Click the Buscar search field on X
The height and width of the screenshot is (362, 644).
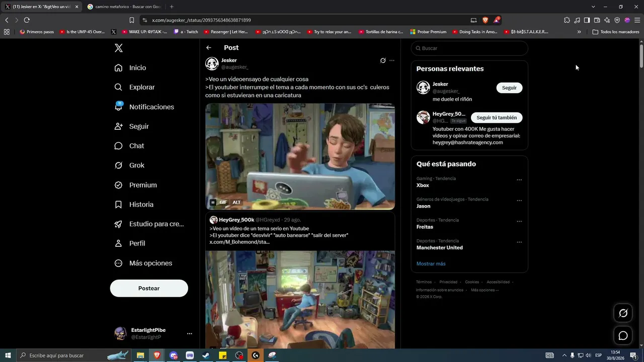[469, 48]
